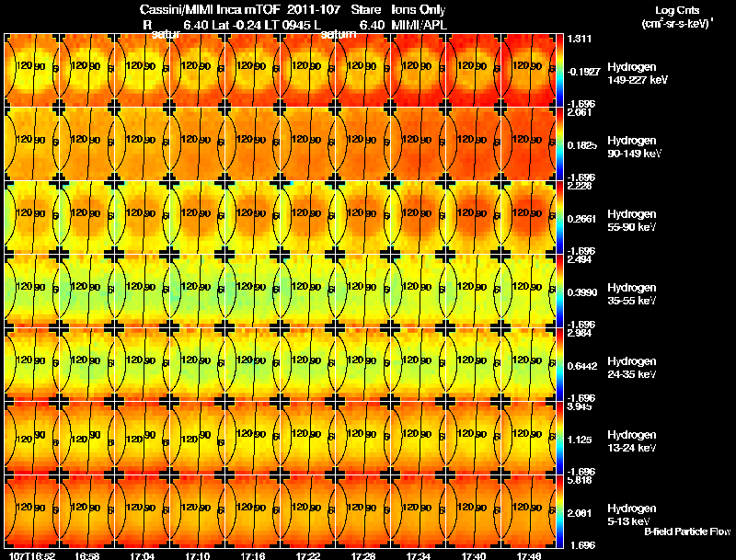This screenshot has height=560, width=736.
Task: Click the 'B-field Particle Flow' label
Action: tap(687, 531)
